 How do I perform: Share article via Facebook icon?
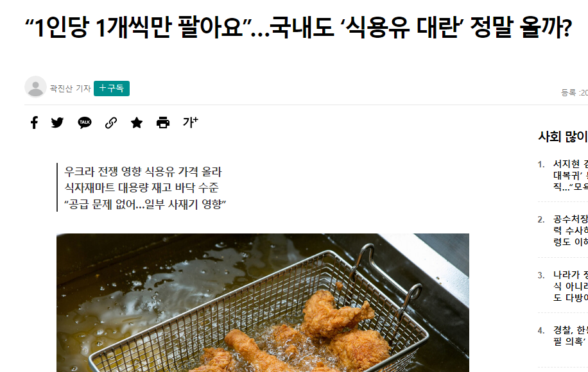coord(34,123)
